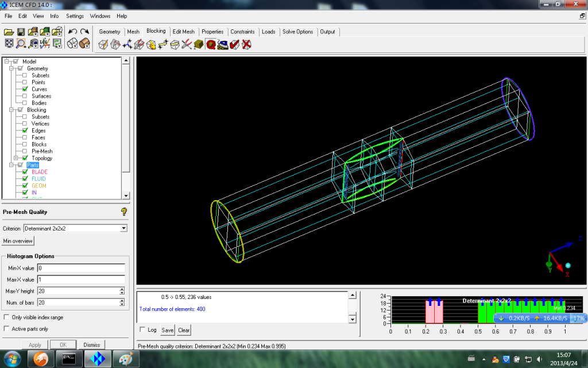Click the Open Project folder icon
The height and width of the screenshot is (368, 588).
click(x=10, y=32)
